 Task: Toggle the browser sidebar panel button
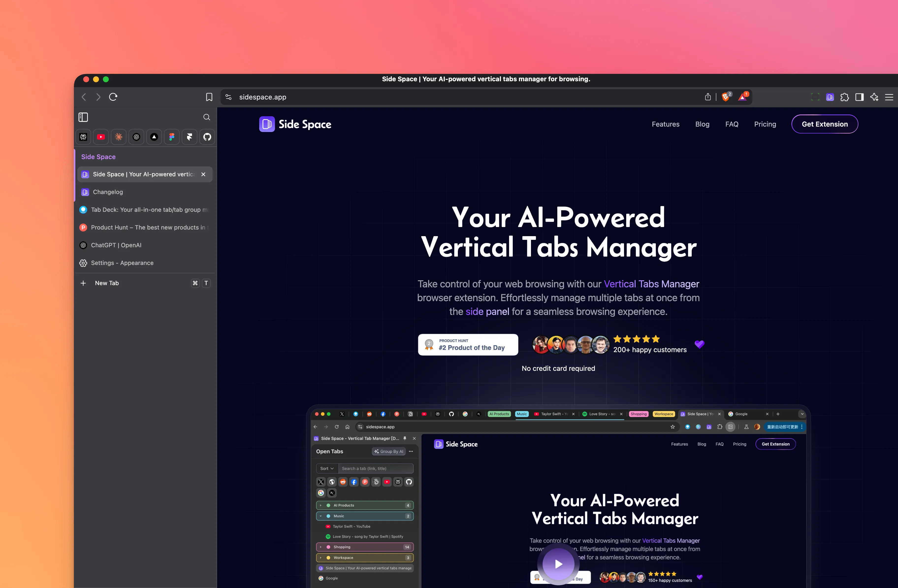(x=860, y=97)
